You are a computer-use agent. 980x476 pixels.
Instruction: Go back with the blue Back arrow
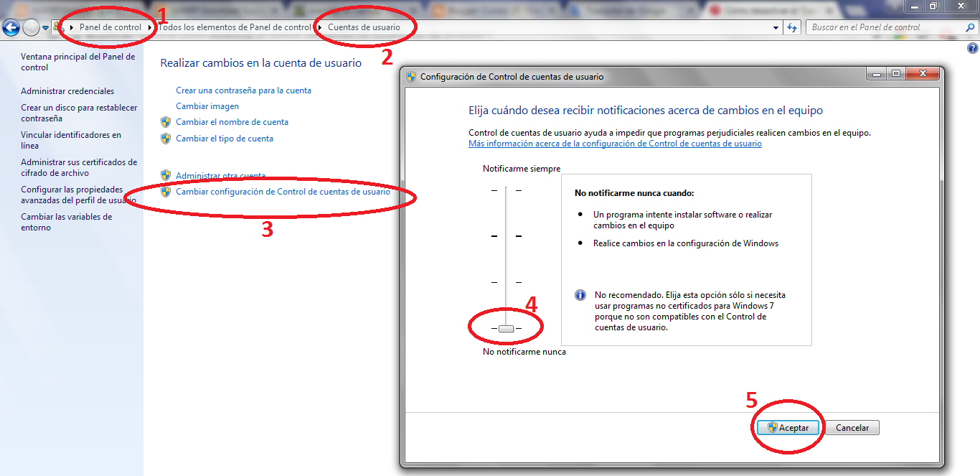11,27
